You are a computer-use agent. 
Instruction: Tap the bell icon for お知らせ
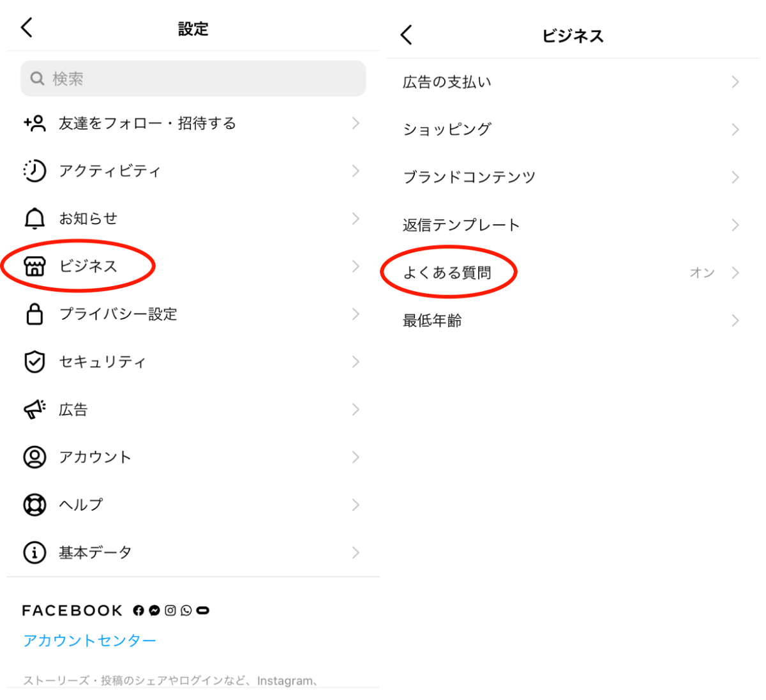34,218
